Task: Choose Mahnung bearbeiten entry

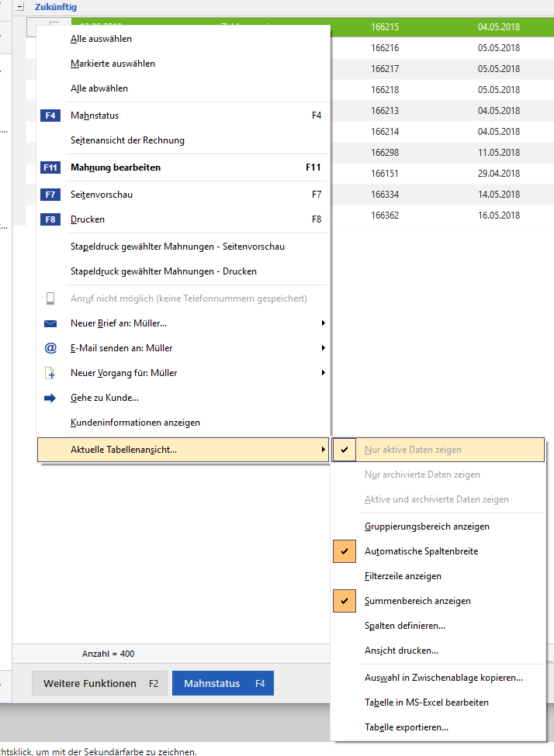Action: pos(183,167)
